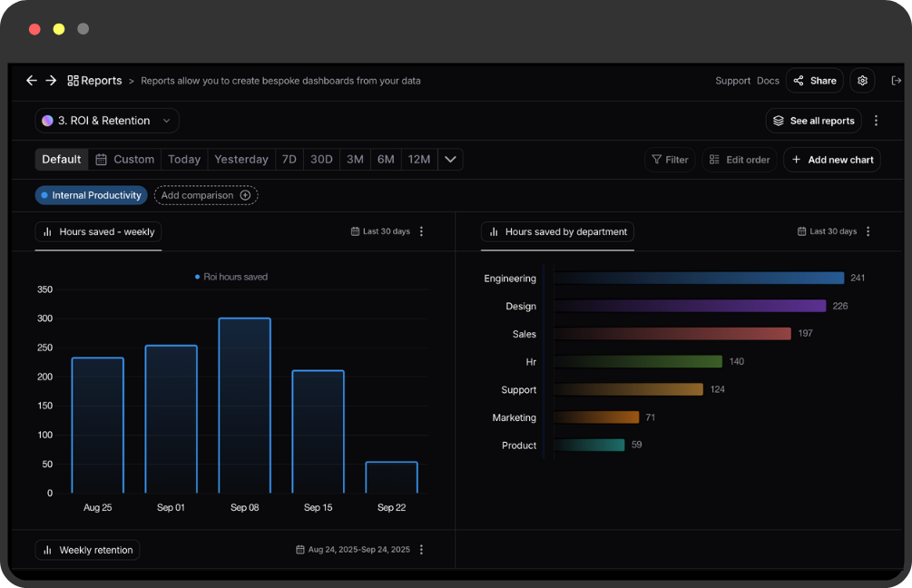
Task: Click the yellow minimize window button
Action: coord(59,29)
